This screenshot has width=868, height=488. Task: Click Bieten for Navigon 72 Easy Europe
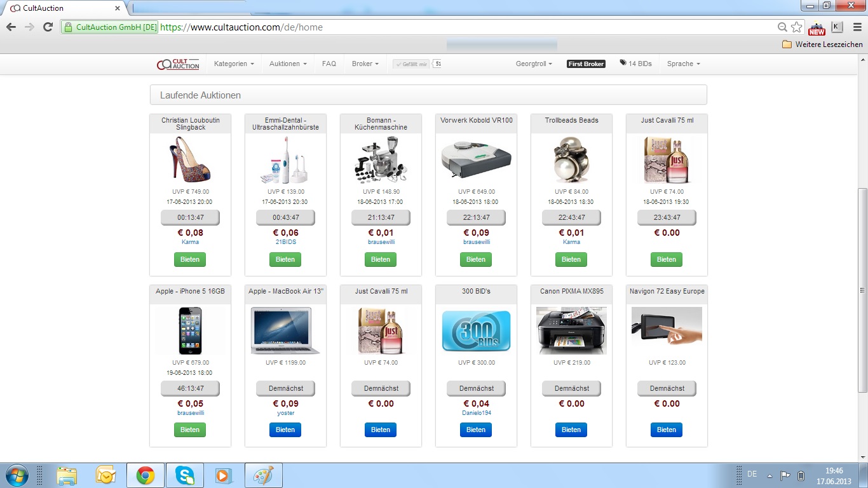tap(667, 430)
